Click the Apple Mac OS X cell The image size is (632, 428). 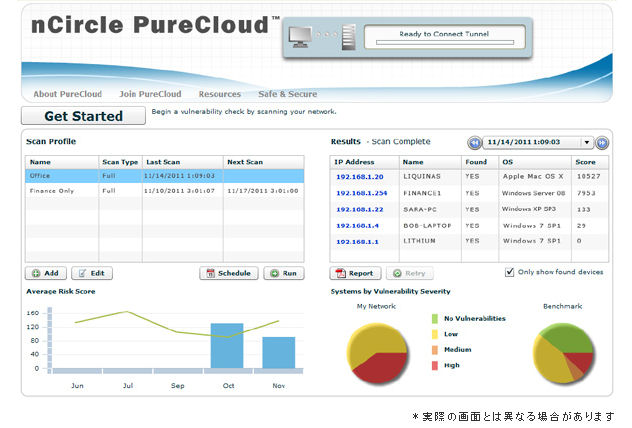click(x=533, y=177)
